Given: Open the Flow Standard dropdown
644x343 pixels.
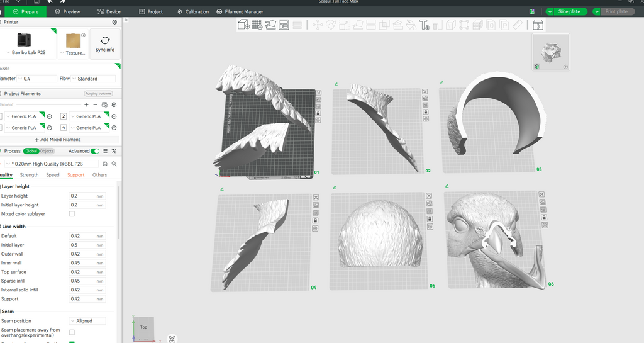Looking at the screenshot, I should pyautogui.click(x=93, y=79).
